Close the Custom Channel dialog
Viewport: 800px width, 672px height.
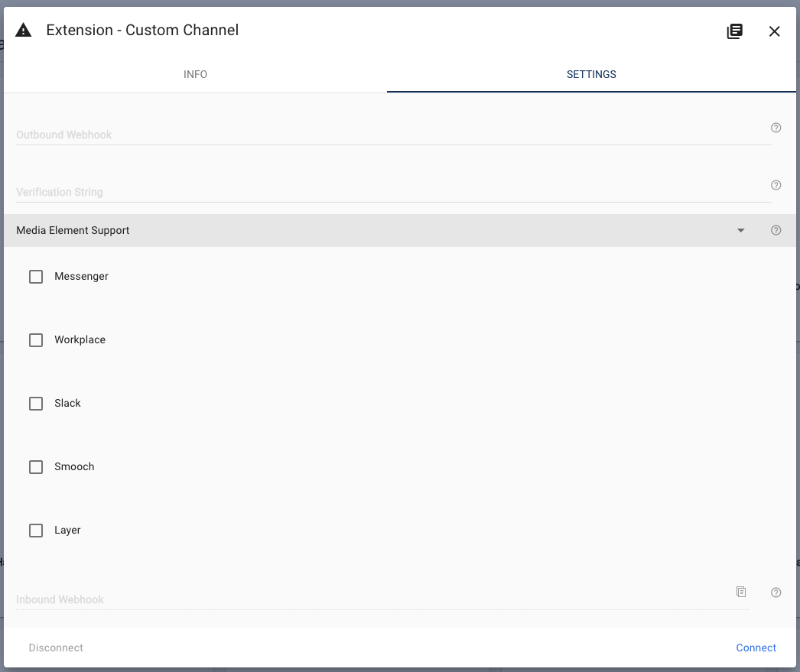pos(774,31)
